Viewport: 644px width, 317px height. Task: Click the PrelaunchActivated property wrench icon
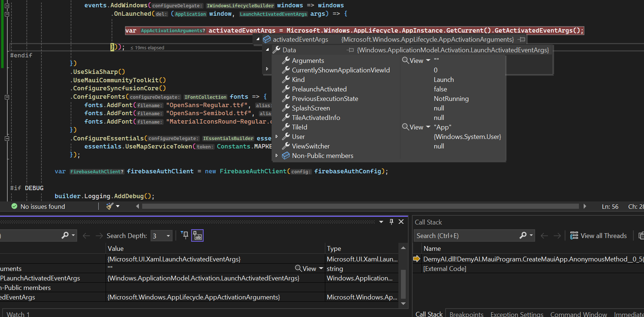click(x=286, y=89)
